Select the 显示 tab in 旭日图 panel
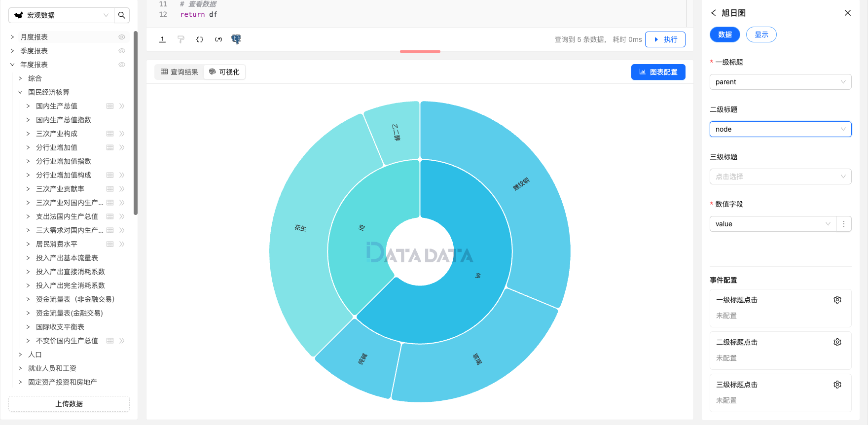This screenshot has height=425, width=868. 761,35
